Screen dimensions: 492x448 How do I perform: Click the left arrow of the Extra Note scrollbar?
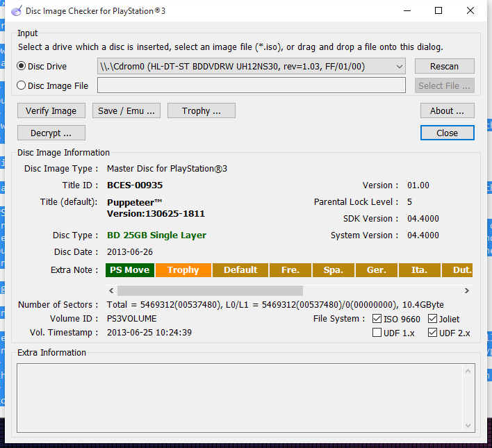click(111, 291)
